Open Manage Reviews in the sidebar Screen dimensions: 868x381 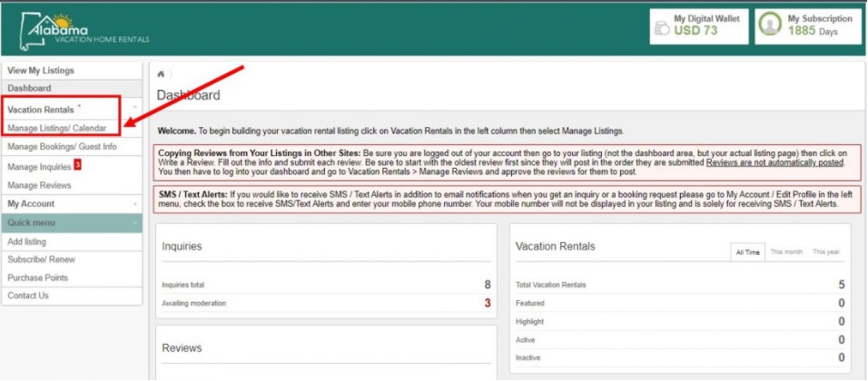coord(39,185)
